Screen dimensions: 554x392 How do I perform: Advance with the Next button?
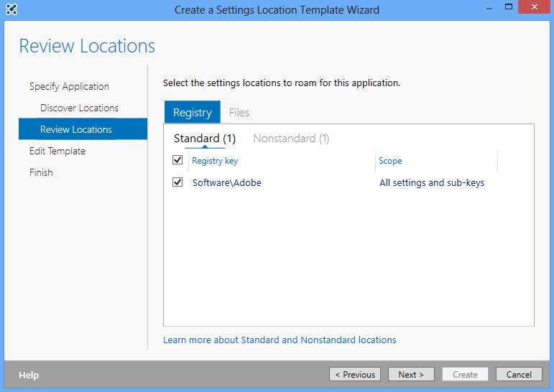pos(411,374)
